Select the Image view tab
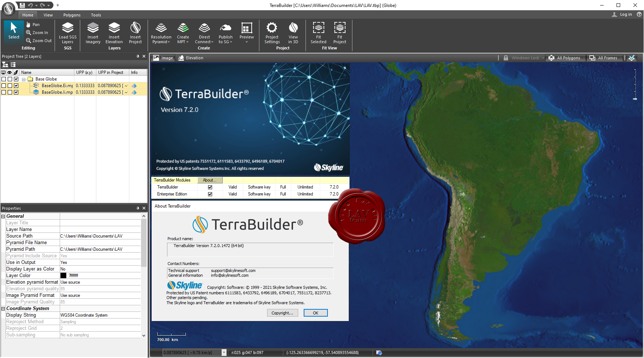This screenshot has height=358, width=644. click(163, 58)
